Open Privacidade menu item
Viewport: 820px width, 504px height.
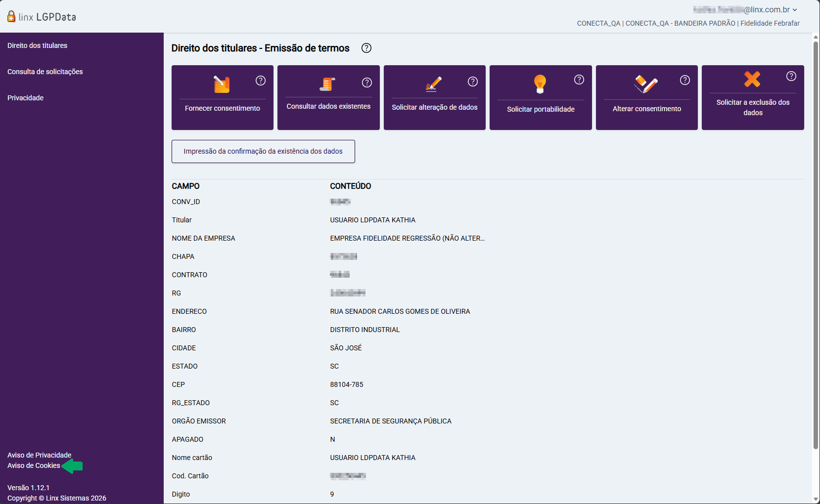click(x=26, y=98)
